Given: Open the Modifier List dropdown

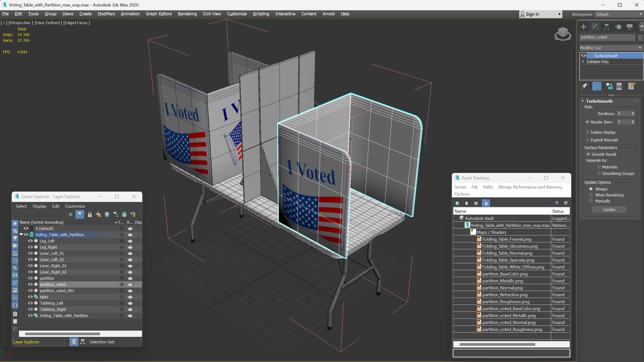Looking at the screenshot, I should (611, 48).
